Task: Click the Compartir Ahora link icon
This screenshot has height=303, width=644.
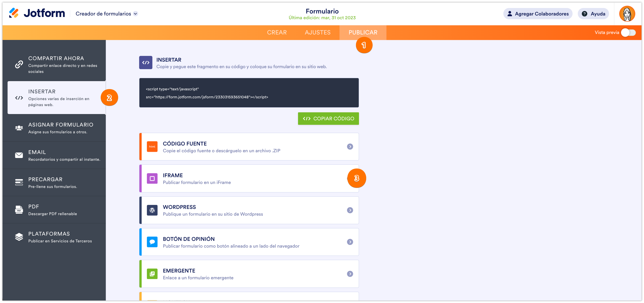Action: [18, 64]
